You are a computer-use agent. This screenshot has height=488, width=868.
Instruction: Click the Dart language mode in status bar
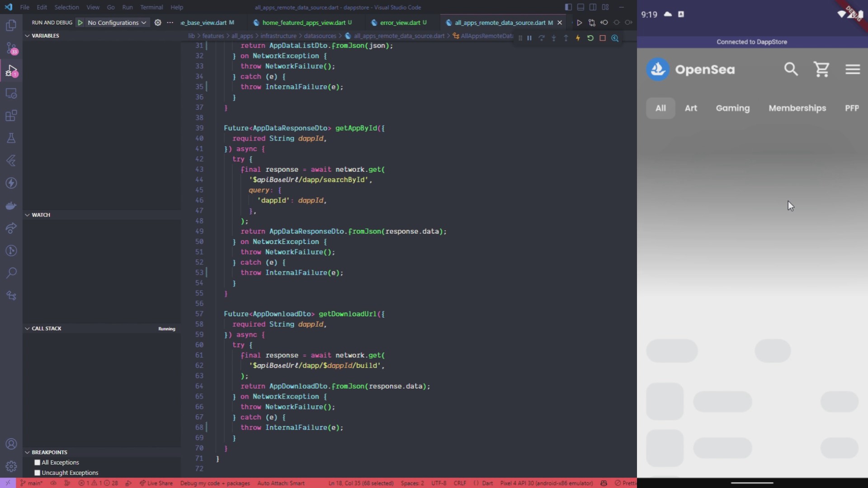click(x=487, y=483)
